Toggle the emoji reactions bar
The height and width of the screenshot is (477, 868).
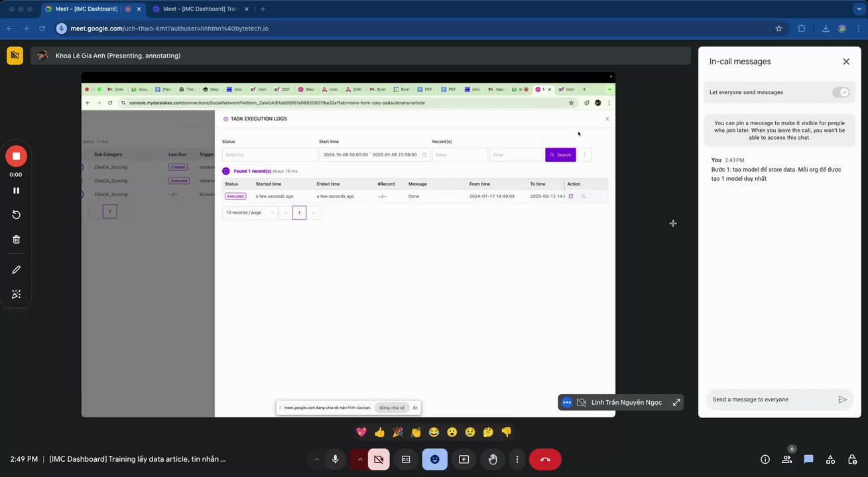(x=435, y=459)
